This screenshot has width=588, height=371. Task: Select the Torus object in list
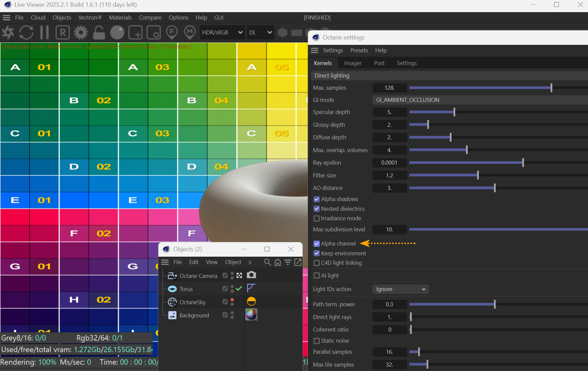186,289
